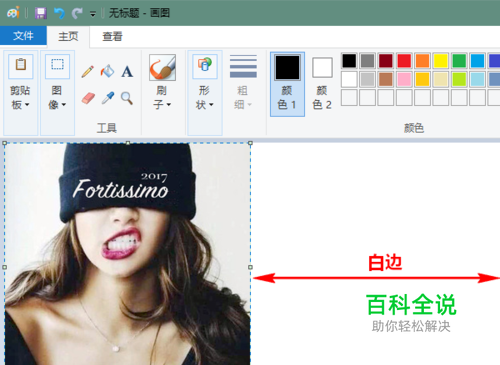Select the 颜色 2 background color button

pos(322,84)
